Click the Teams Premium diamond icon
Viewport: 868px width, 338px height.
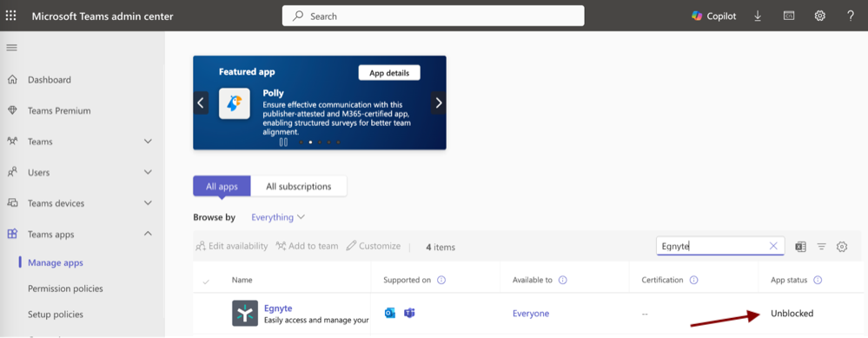point(12,110)
